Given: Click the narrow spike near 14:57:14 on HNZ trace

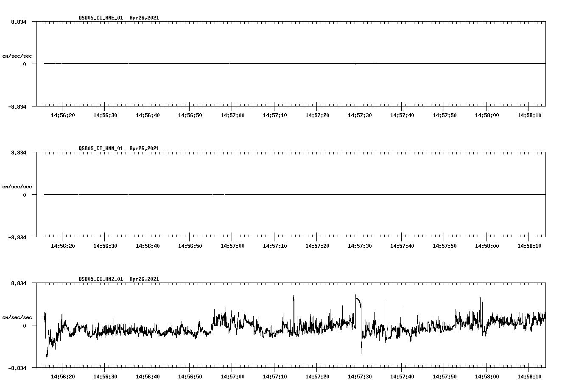Looking at the screenshot, I should click(x=293, y=300).
